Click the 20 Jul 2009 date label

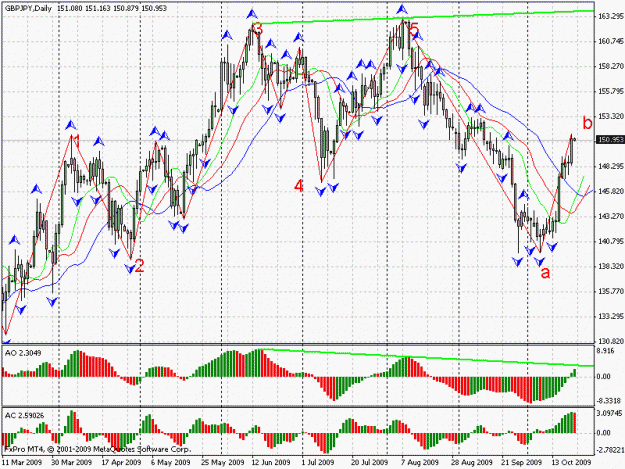click(369, 462)
